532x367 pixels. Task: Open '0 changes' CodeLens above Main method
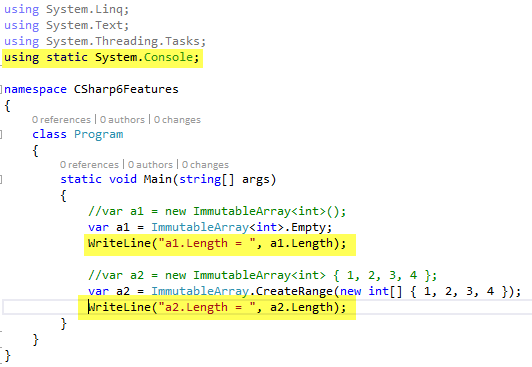pyautogui.click(x=205, y=165)
